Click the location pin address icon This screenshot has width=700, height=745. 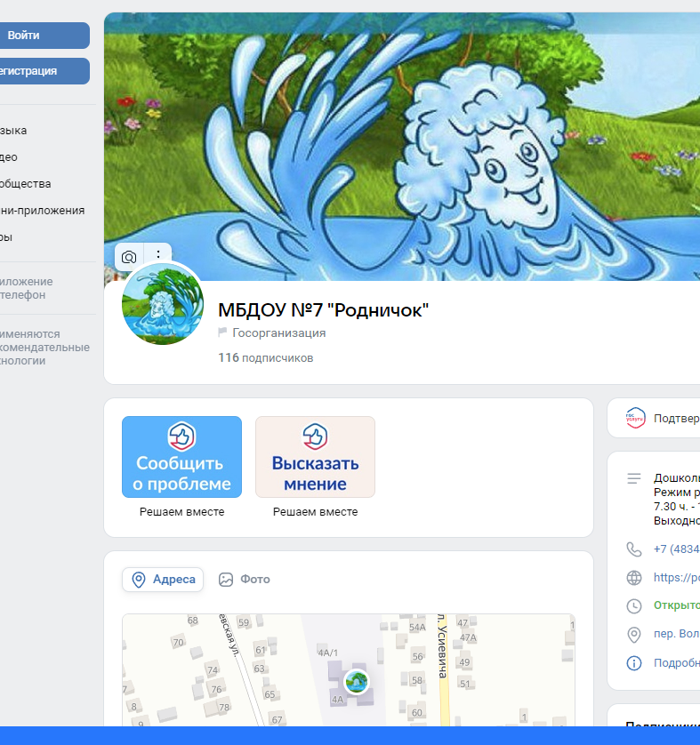pyautogui.click(x=634, y=634)
